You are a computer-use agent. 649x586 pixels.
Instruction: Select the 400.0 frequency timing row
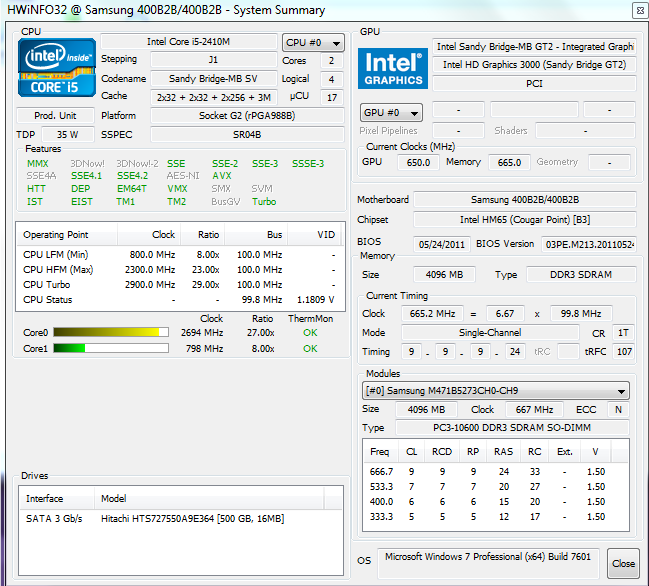pyautogui.click(x=495, y=502)
